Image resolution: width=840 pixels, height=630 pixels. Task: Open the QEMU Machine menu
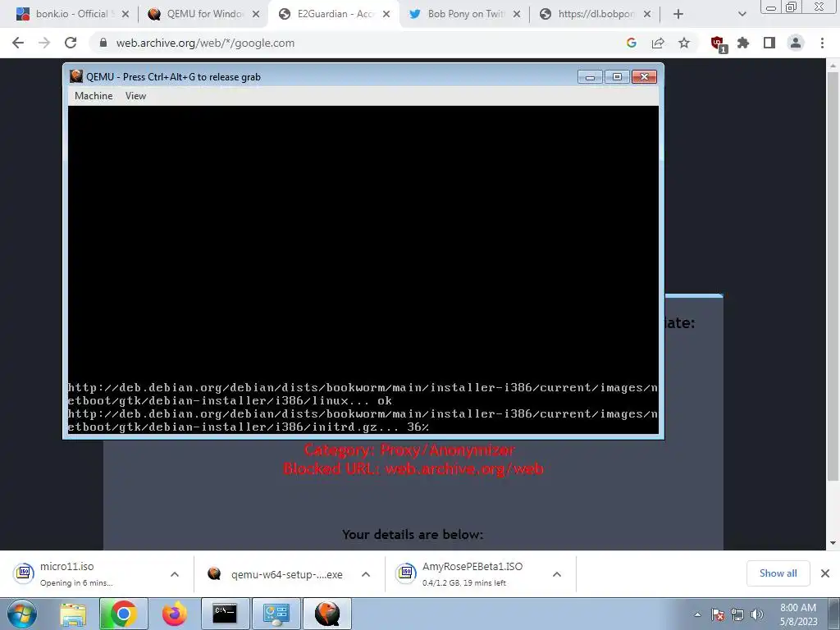(94, 96)
